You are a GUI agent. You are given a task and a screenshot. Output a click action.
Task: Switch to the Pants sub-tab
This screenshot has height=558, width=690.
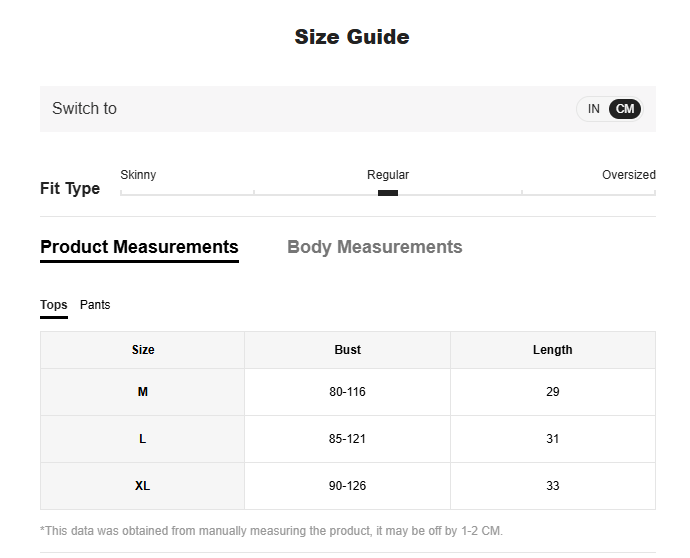point(95,305)
